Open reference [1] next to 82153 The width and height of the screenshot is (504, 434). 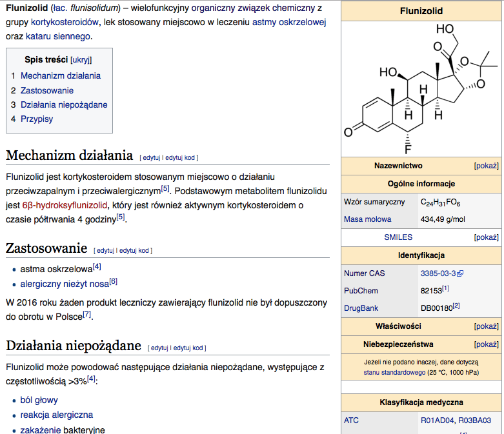click(445, 288)
